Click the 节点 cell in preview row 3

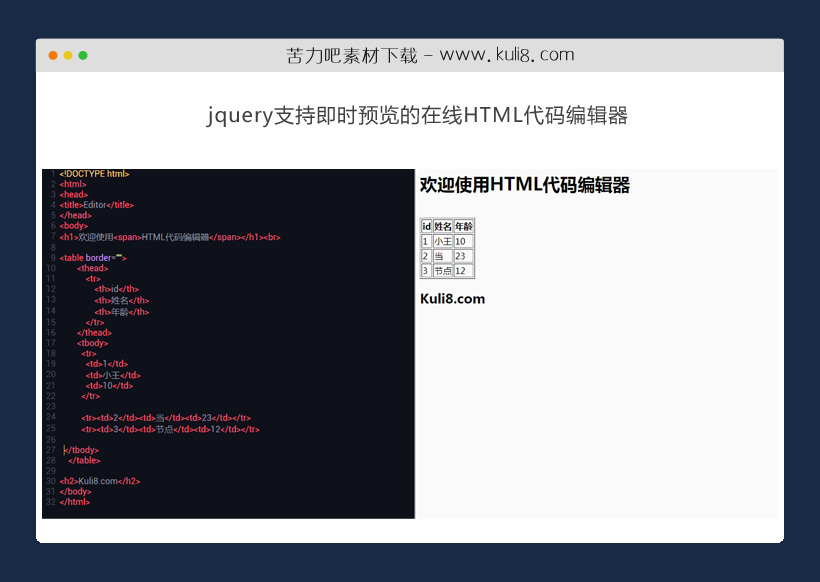click(442, 270)
